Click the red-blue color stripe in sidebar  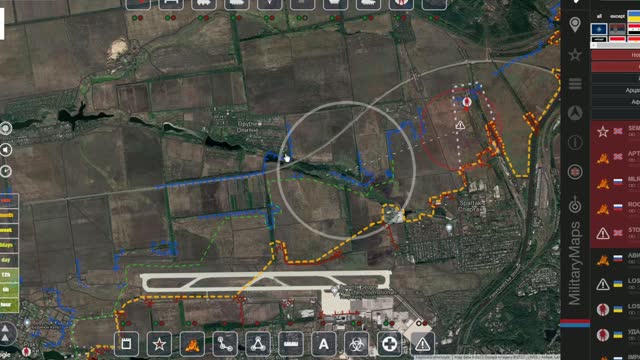[575, 323]
